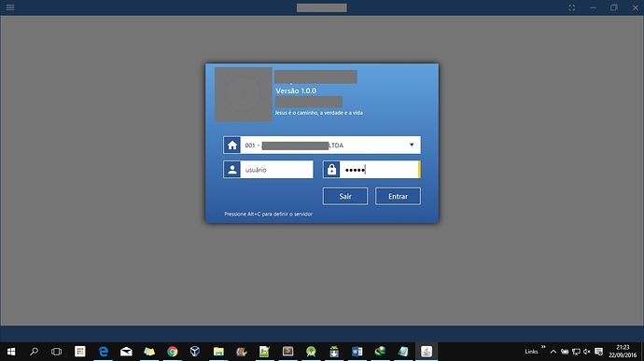The image size is (644, 361).
Task: Click the padlock icon beside password
Action: (x=331, y=170)
